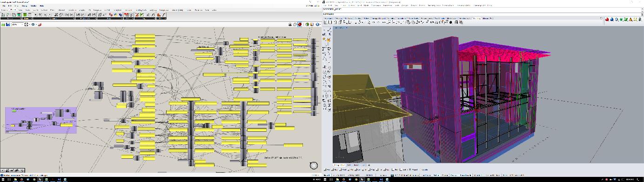Viewport: 644px width, 182px height.
Task: Open Grasshopper preview mesh quality options
Action: pos(318,24)
